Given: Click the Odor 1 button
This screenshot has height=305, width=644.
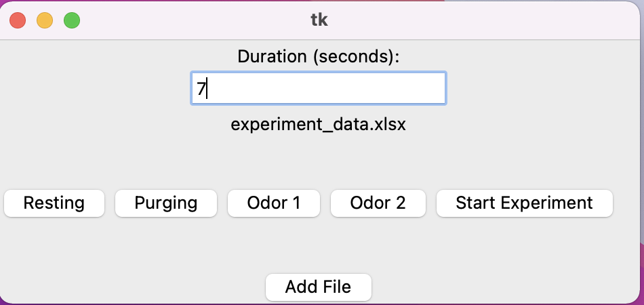Looking at the screenshot, I should click(273, 203).
